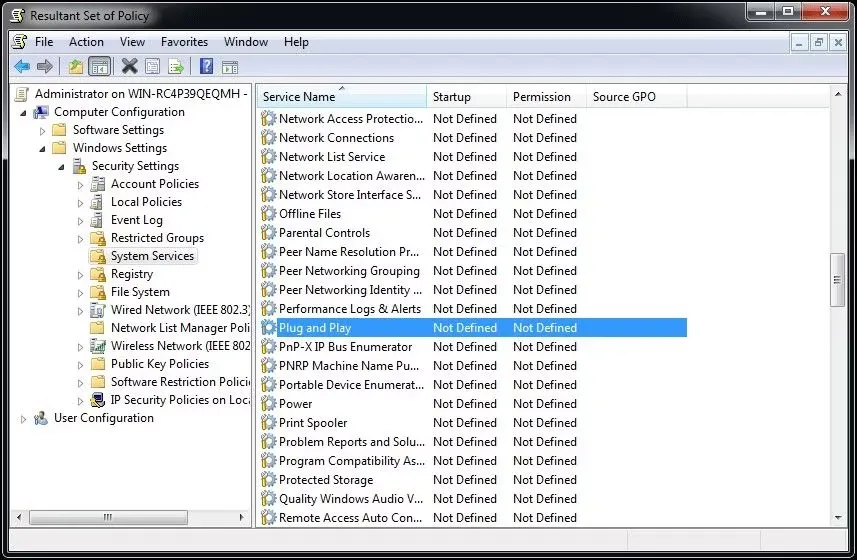
Task: Click the vertical scrollbar down arrow
Action: tap(838, 518)
